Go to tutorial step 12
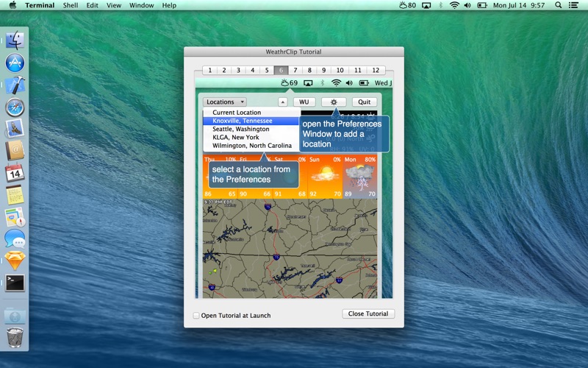Screen dimensions: 588x368 pyautogui.click(x=376, y=70)
